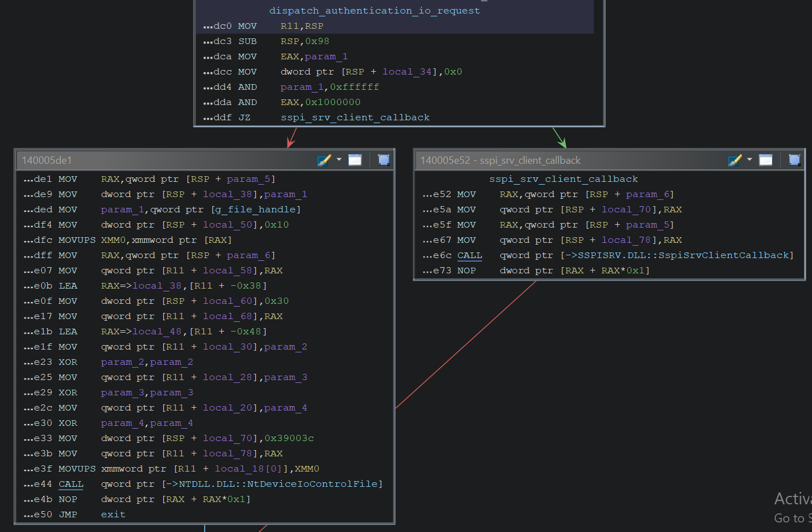The height and width of the screenshot is (532, 812).
Task: Click the JMP mnemonic at e50
Action: click(x=68, y=514)
